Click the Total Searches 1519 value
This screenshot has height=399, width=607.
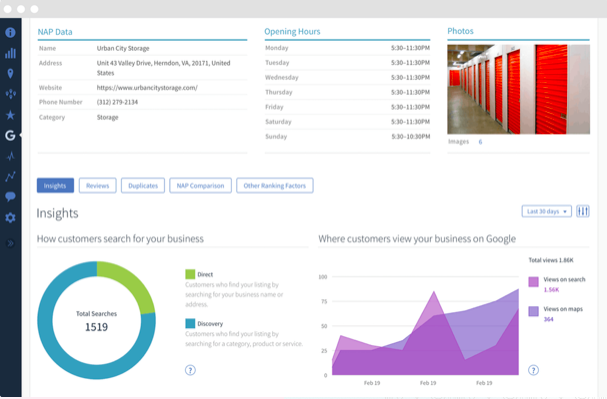(x=96, y=327)
